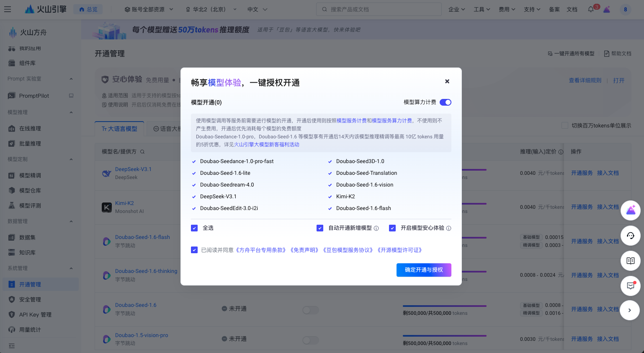644x353 pixels.
Task: Click the PromptPilot external window icon
Action: (x=71, y=96)
